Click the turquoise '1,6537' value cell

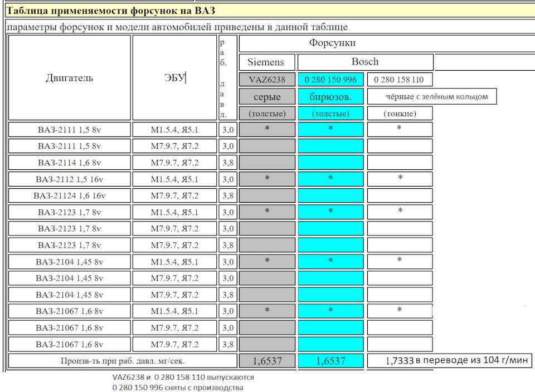330,361
